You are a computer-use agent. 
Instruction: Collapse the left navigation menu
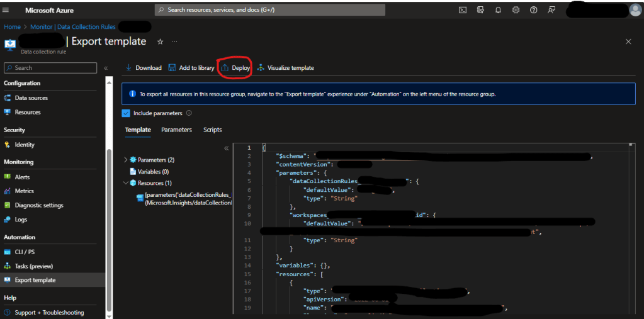106,68
